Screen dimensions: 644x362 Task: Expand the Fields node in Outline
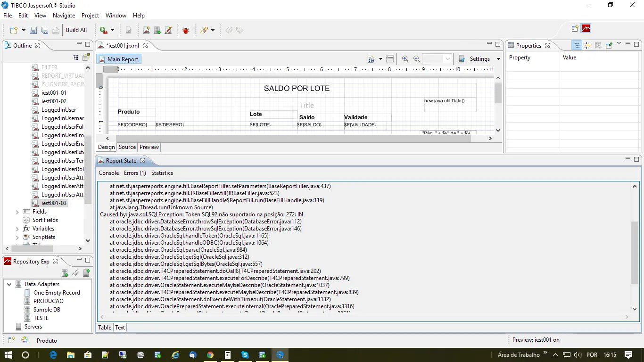[x=17, y=212]
